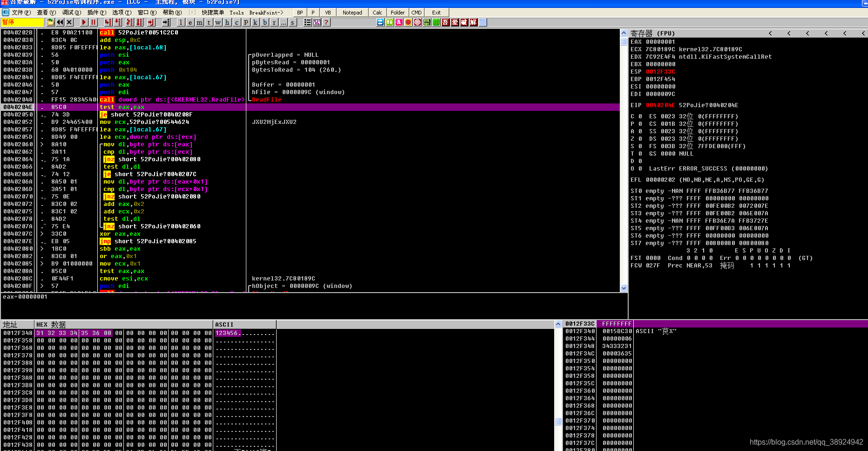Click the green window-layout plugin icon

point(436,22)
